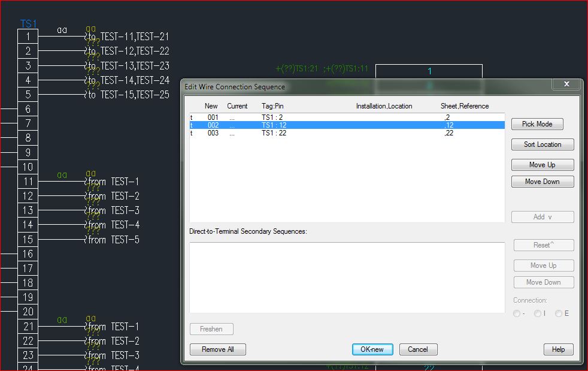
Task: Click the Reset button
Action: coord(544,245)
